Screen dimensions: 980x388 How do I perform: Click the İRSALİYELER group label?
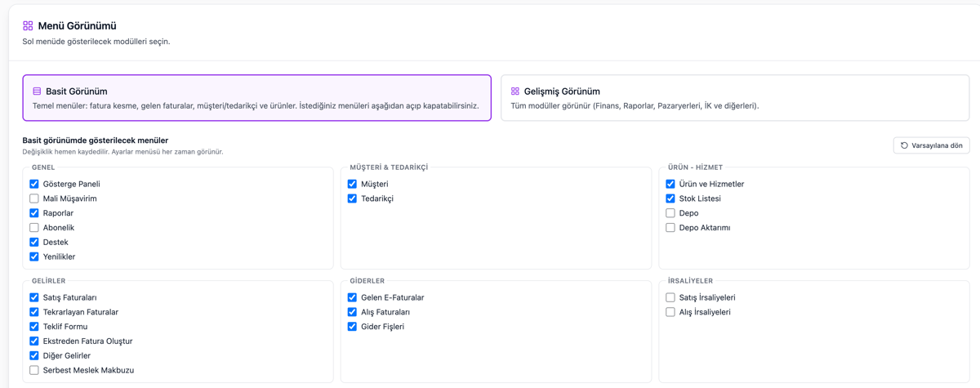pyautogui.click(x=690, y=281)
